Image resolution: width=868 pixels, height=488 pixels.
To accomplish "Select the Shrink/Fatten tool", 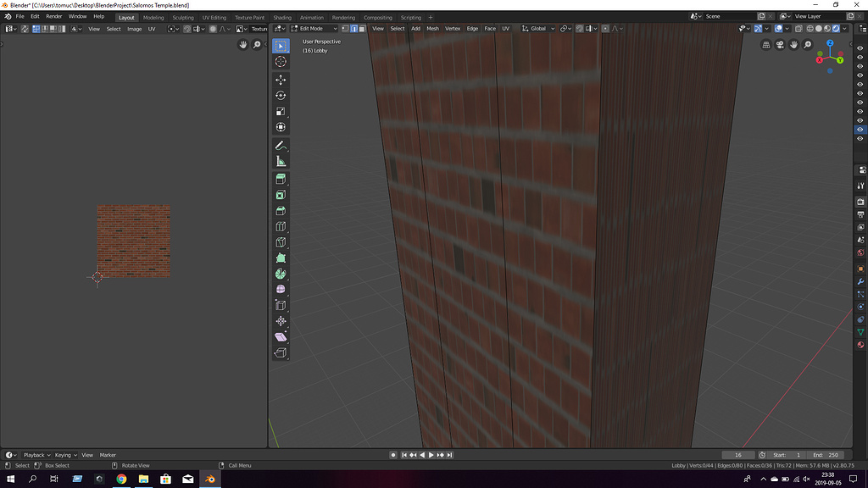I will click(281, 321).
